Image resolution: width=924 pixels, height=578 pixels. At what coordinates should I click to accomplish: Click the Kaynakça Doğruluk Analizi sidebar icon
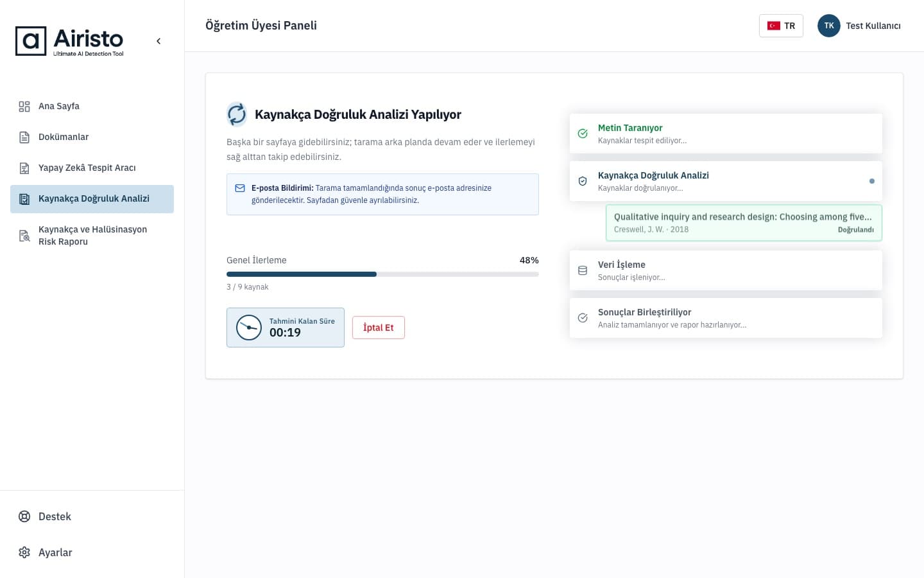[x=24, y=199]
